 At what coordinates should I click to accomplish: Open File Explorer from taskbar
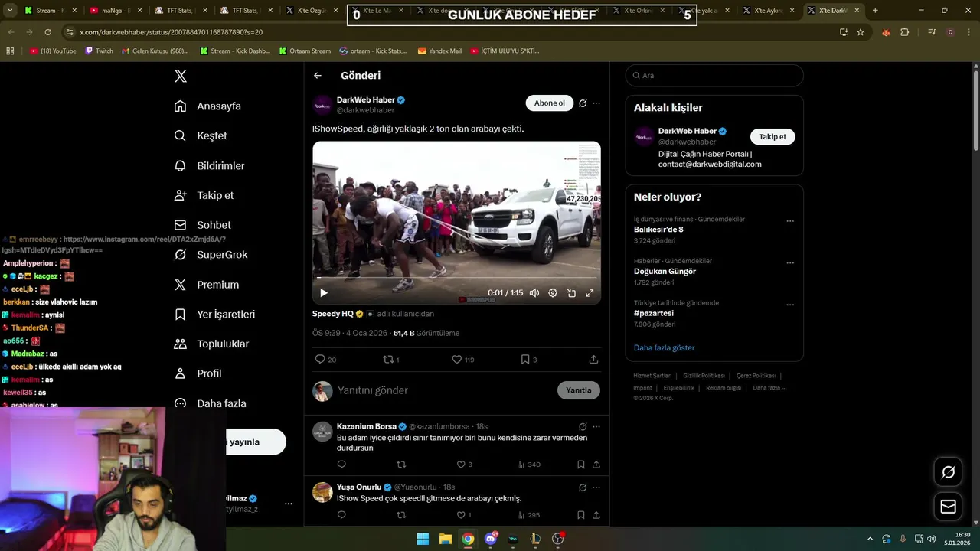point(445,539)
